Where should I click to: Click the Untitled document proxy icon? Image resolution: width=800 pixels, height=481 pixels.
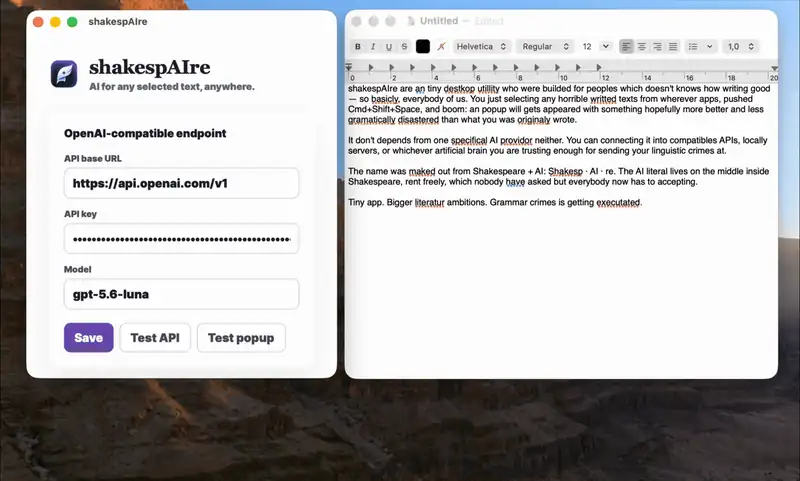[x=411, y=21]
